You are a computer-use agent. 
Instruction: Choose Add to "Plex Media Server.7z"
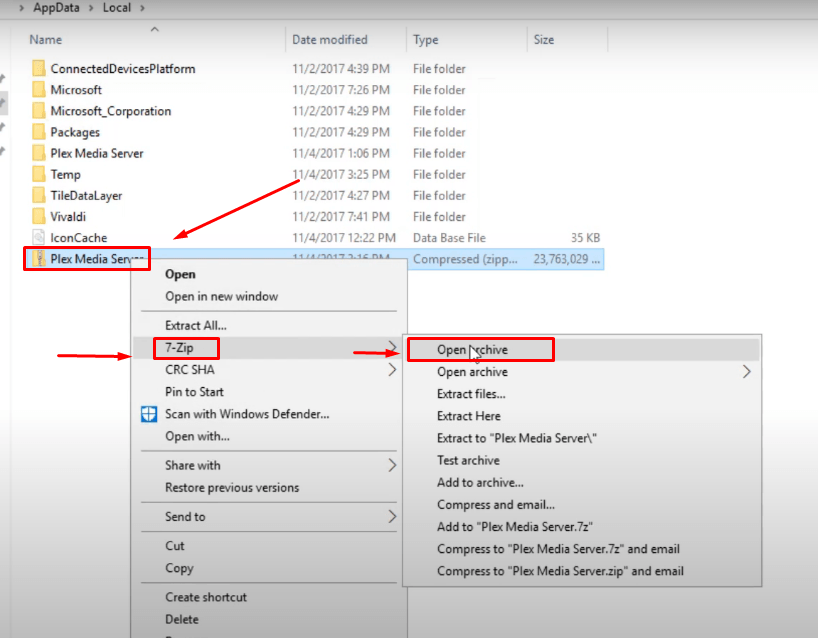tap(515, 527)
